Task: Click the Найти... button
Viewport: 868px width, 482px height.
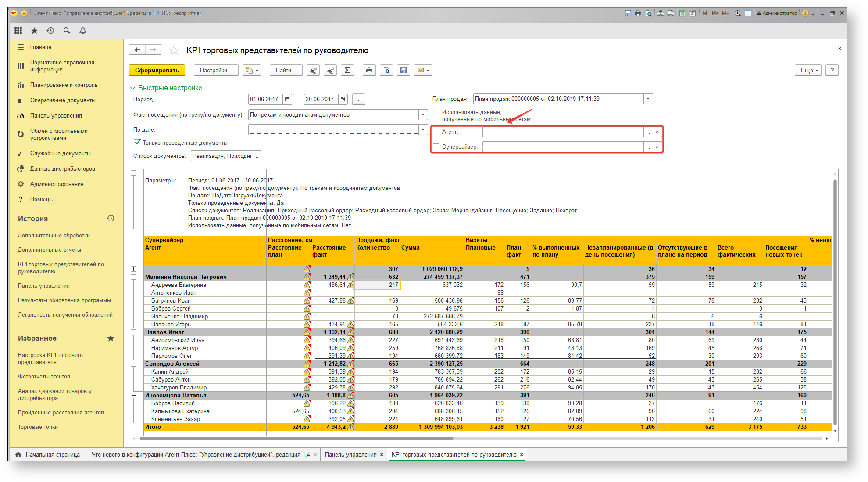Action: coord(286,70)
